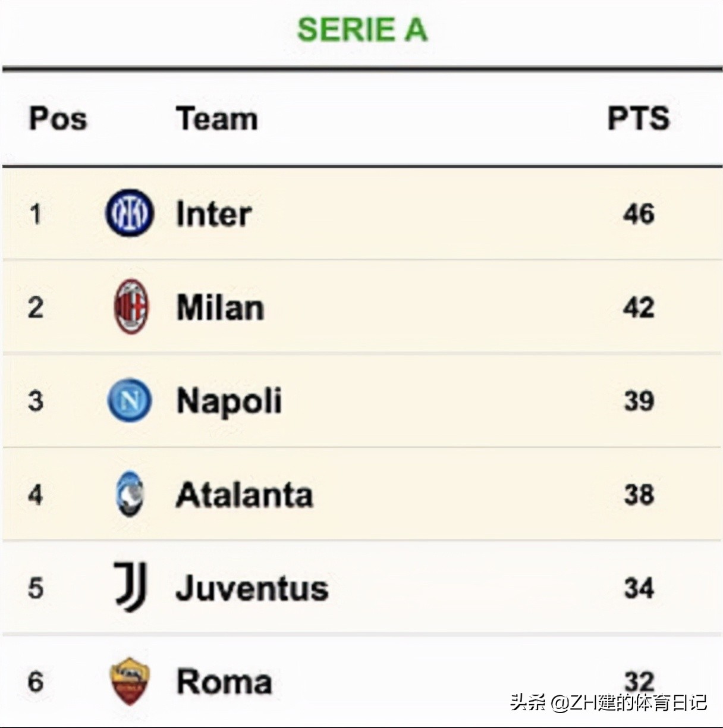Click the AC Milan club crest

131,307
